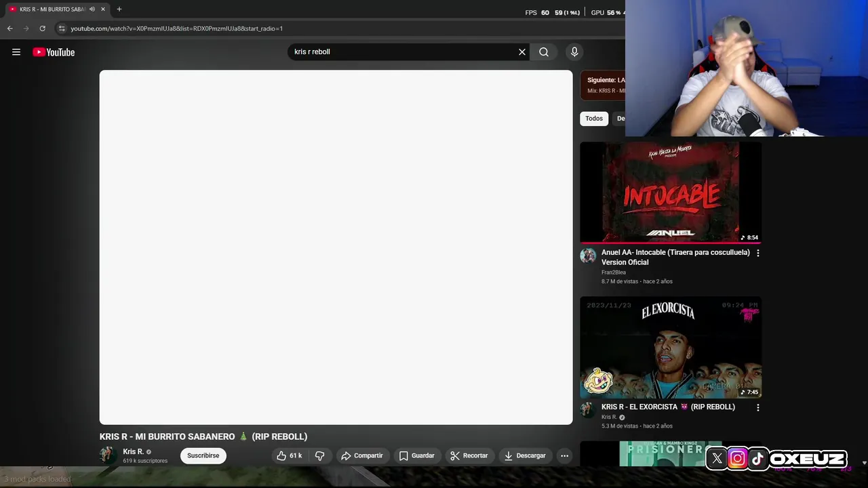Subscribe to Kris R. with Suscribirse
Screen dimensions: 868x488
203,455
